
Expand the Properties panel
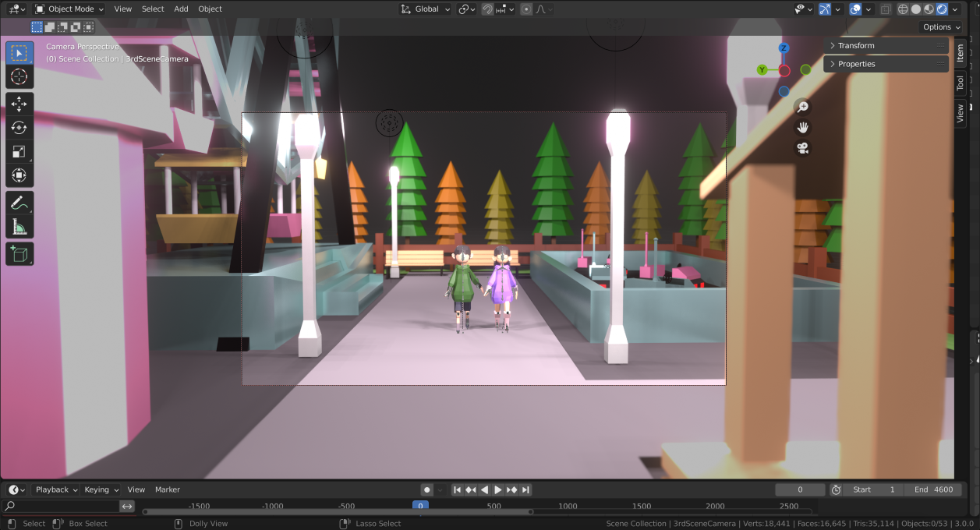click(886, 64)
